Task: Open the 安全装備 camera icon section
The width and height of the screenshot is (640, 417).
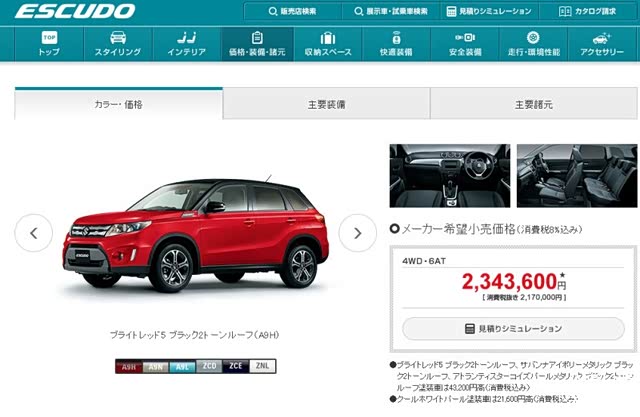Action: tap(465, 44)
